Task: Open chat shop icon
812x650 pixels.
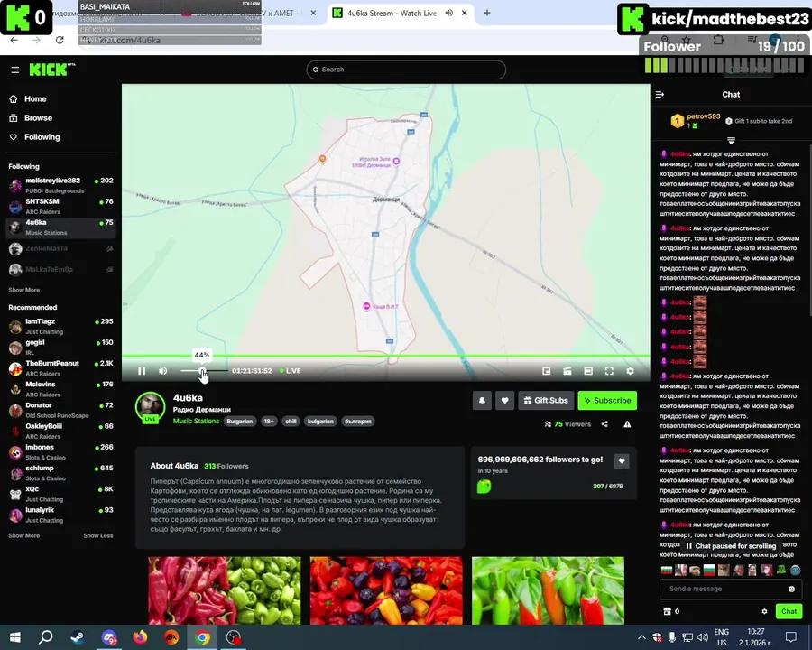Action: point(667,612)
